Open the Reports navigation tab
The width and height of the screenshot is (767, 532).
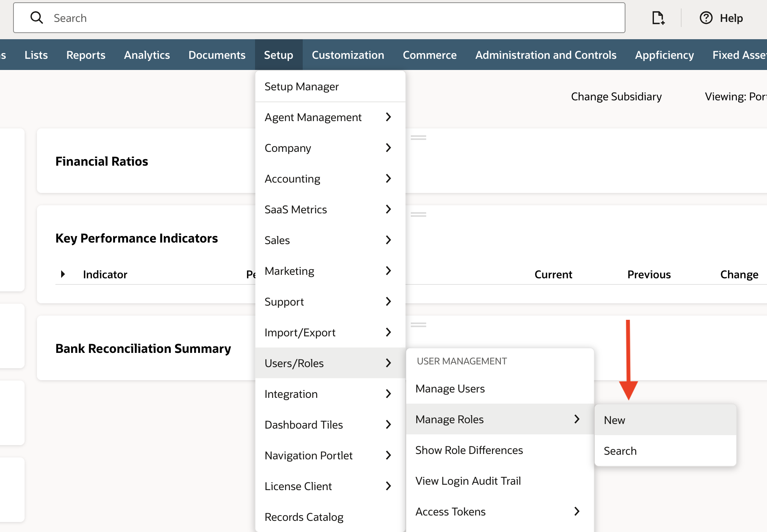(x=86, y=55)
